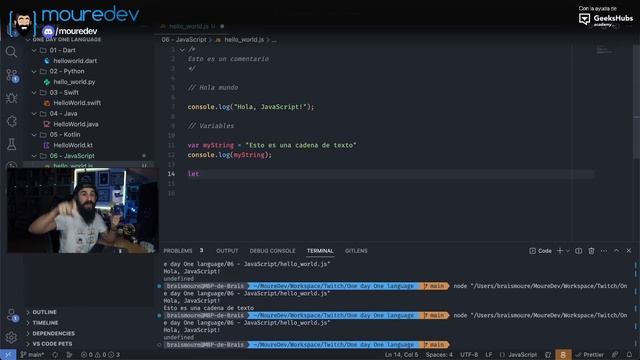Switch to the OUTPUT tab
This screenshot has width=640, height=360.
[x=227, y=251]
